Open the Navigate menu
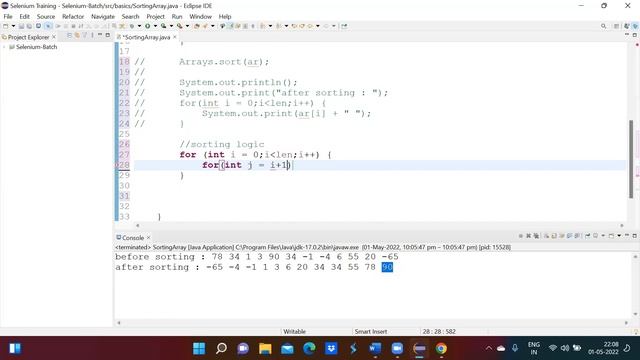This screenshot has height=360, width=640. pos(103,16)
